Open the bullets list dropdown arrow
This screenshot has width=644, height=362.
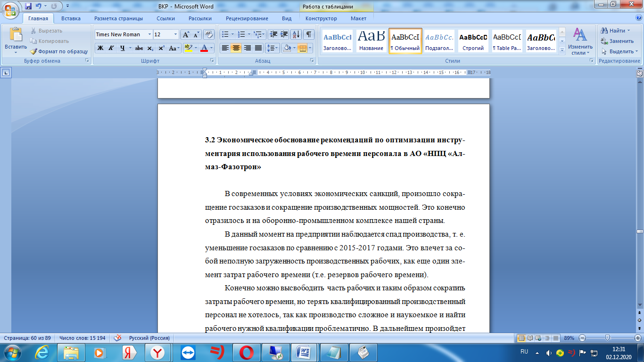pyautogui.click(x=232, y=34)
